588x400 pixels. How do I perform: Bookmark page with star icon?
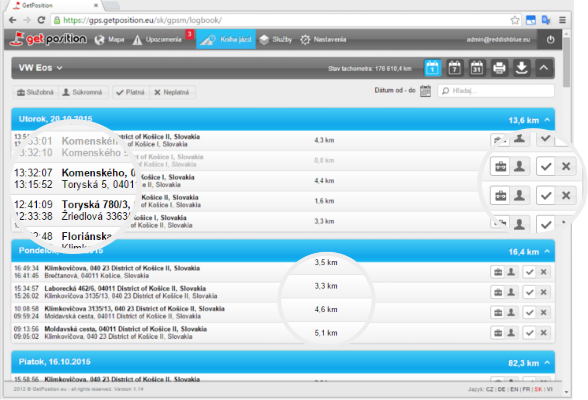point(515,20)
